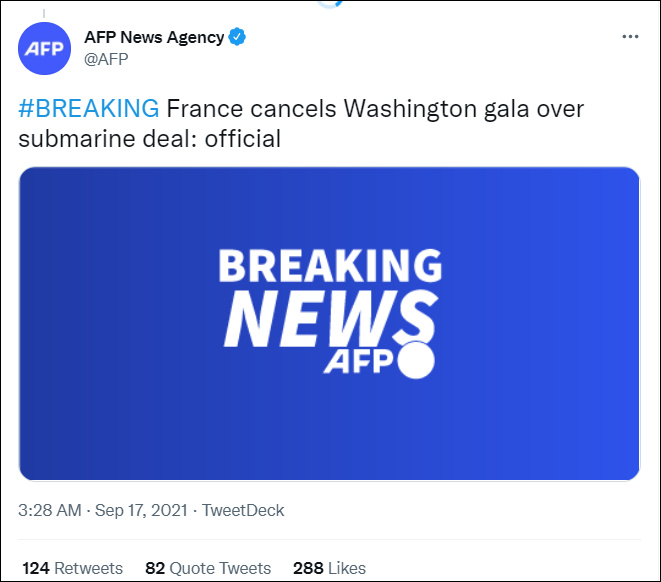Click the large "BREAKING" word in the image
661x582 pixels.
pos(330,267)
